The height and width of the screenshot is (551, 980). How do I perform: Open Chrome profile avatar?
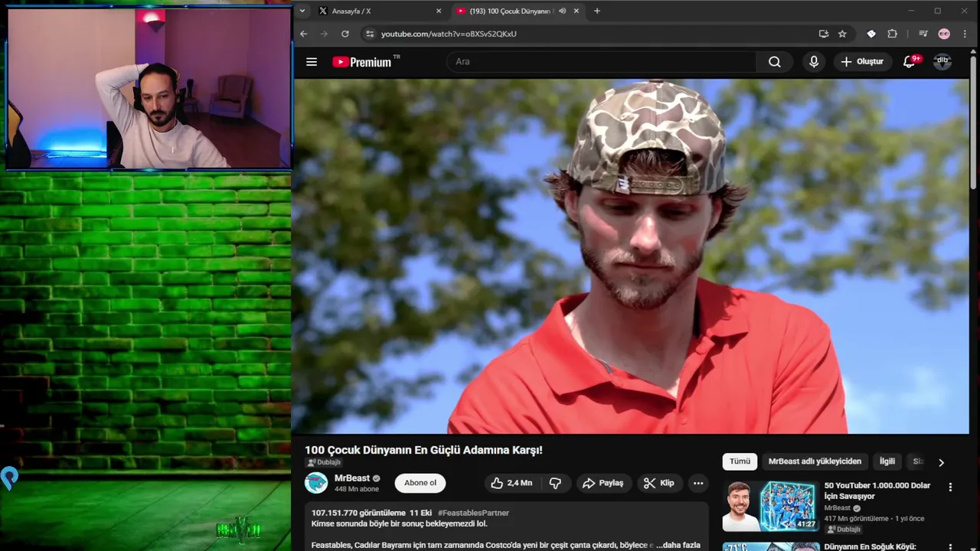(944, 34)
